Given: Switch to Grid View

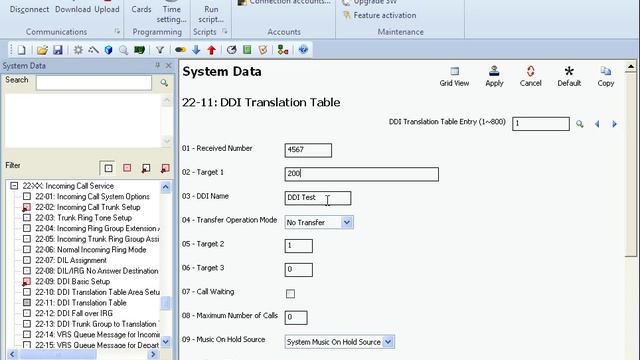Looking at the screenshot, I should pyautogui.click(x=454, y=76).
